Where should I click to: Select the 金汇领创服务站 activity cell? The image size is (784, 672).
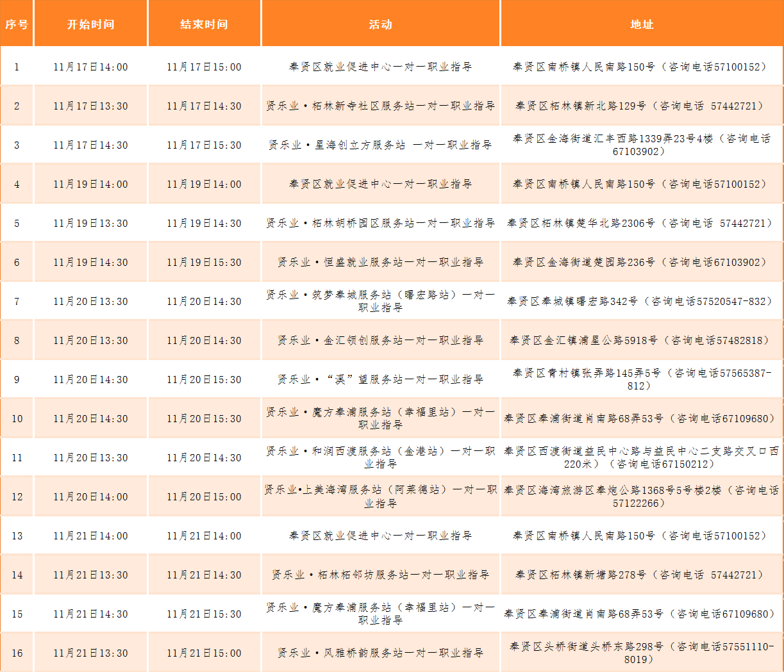[x=380, y=340]
